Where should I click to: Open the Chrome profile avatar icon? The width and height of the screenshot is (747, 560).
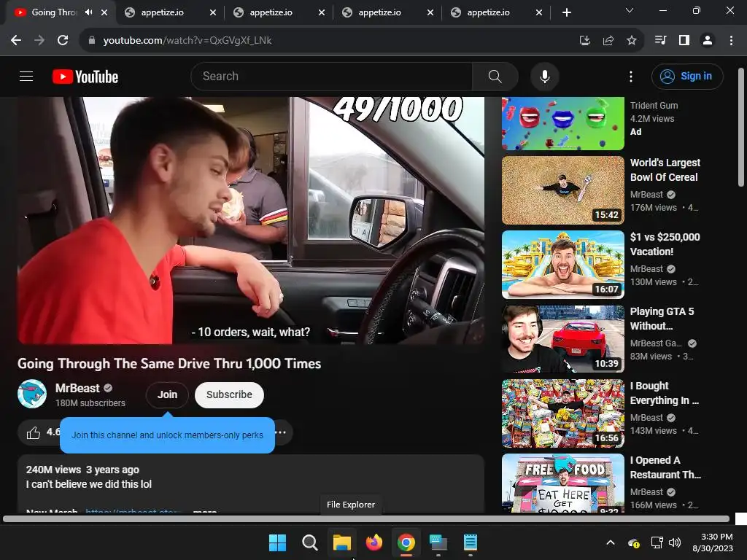708,41
